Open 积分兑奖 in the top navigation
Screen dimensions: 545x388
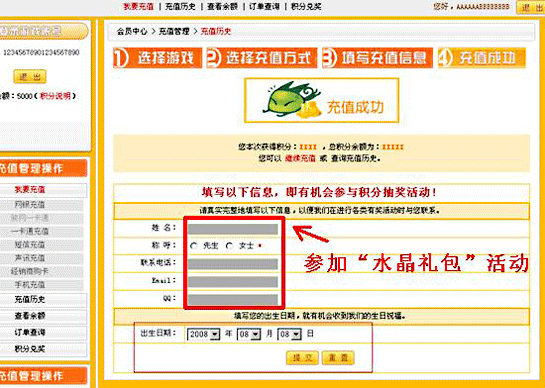coord(306,6)
